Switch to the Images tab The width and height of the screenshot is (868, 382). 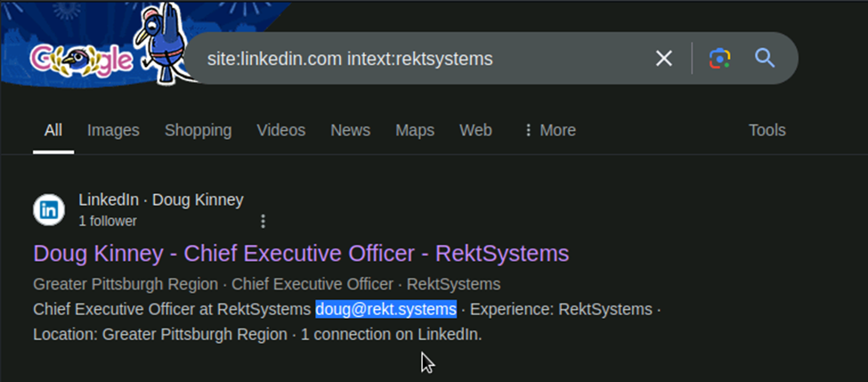(x=113, y=130)
